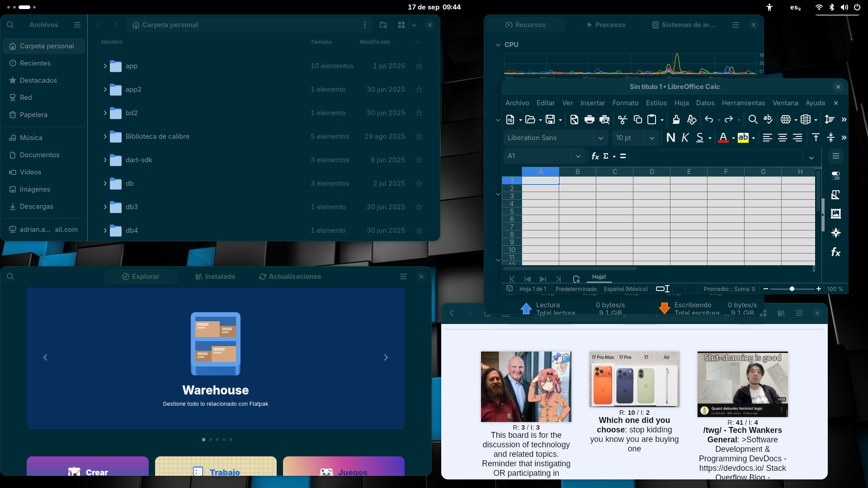Click the sort icon in Calc toolbar
Viewport: 868px width, 488px height.
830,120
